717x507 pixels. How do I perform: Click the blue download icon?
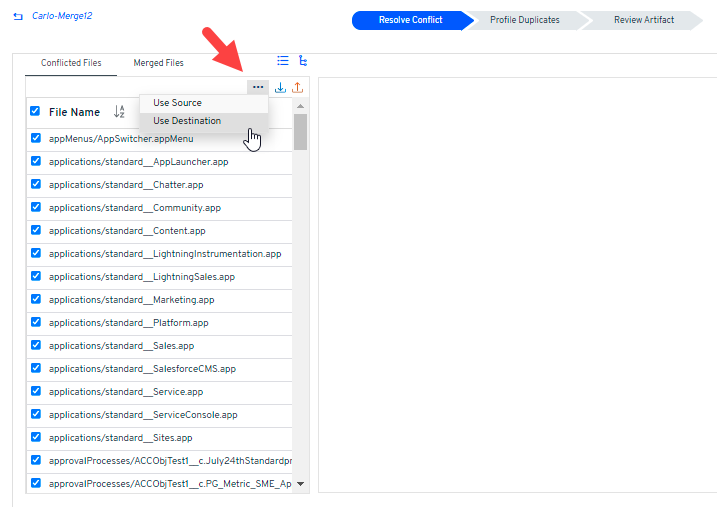280,87
